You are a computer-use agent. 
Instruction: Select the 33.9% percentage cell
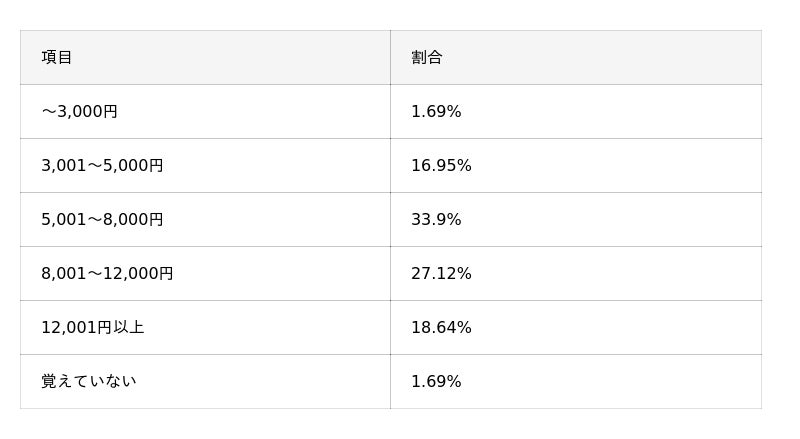436,220
